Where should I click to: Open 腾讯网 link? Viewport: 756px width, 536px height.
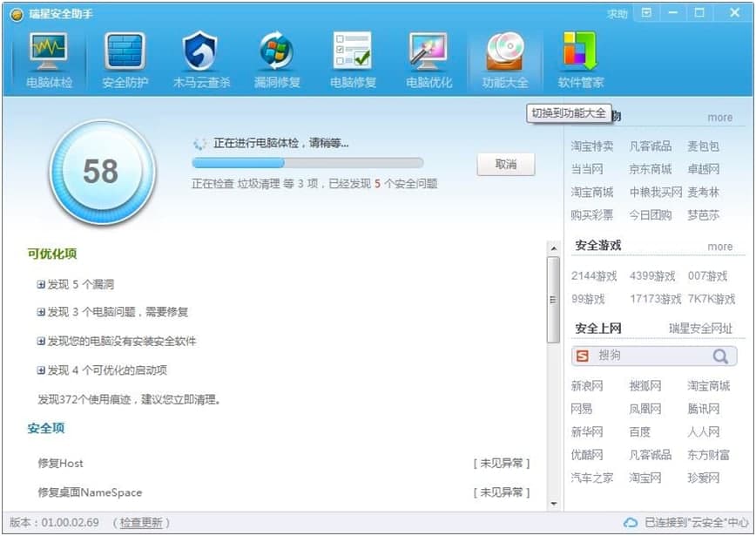(x=703, y=409)
